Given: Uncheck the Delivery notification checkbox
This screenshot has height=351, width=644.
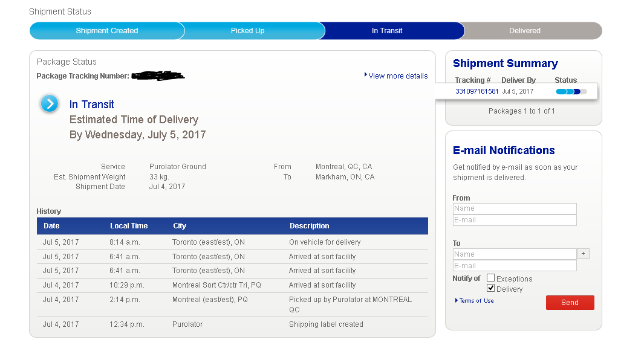Looking at the screenshot, I should coord(491,289).
